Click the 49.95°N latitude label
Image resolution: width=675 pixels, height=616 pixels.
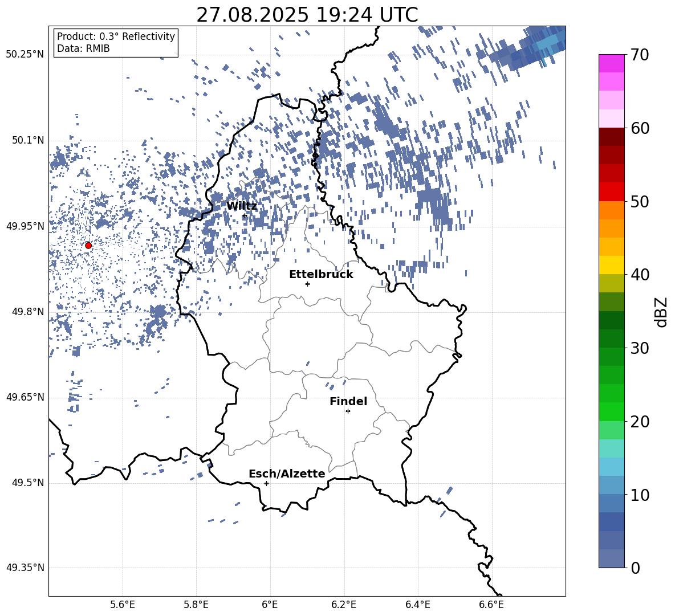pyautogui.click(x=25, y=226)
